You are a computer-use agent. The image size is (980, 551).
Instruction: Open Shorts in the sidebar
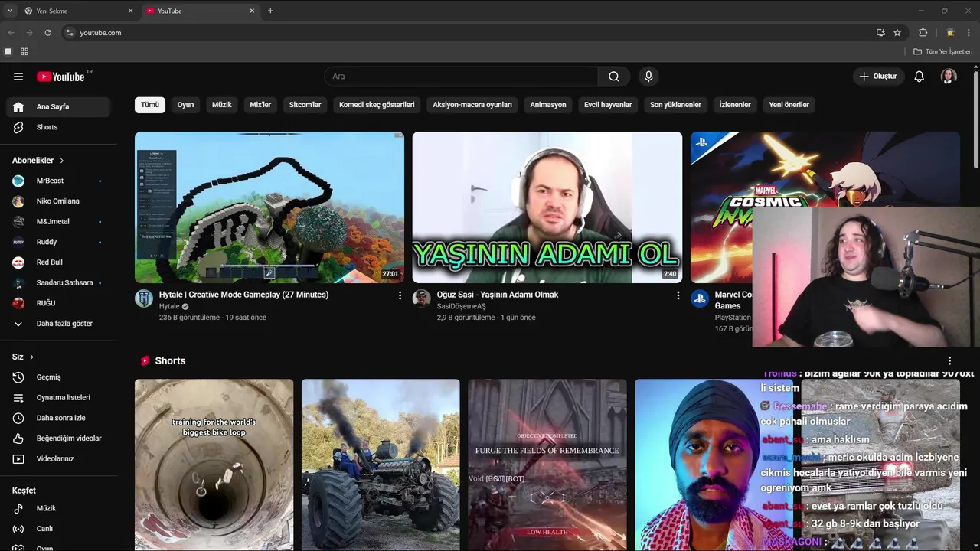[x=58, y=127]
